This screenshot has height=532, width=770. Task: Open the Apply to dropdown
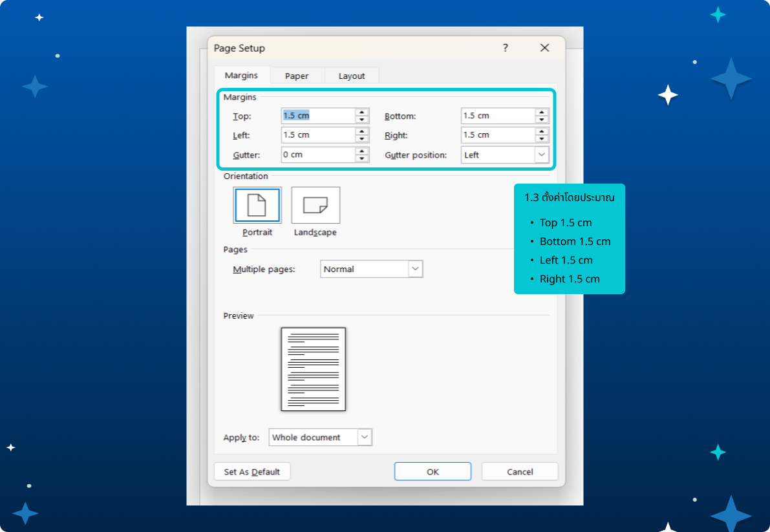pyautogui.click(x=365, y=438)
